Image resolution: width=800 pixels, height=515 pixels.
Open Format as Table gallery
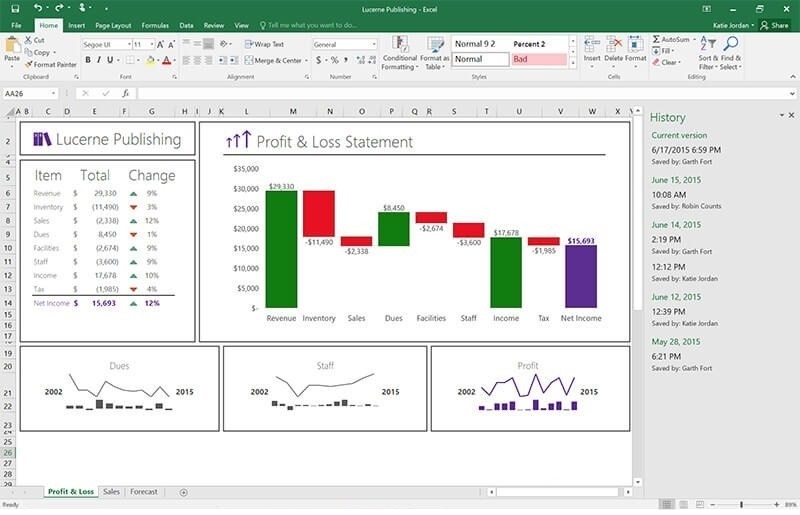coord(435,53)
